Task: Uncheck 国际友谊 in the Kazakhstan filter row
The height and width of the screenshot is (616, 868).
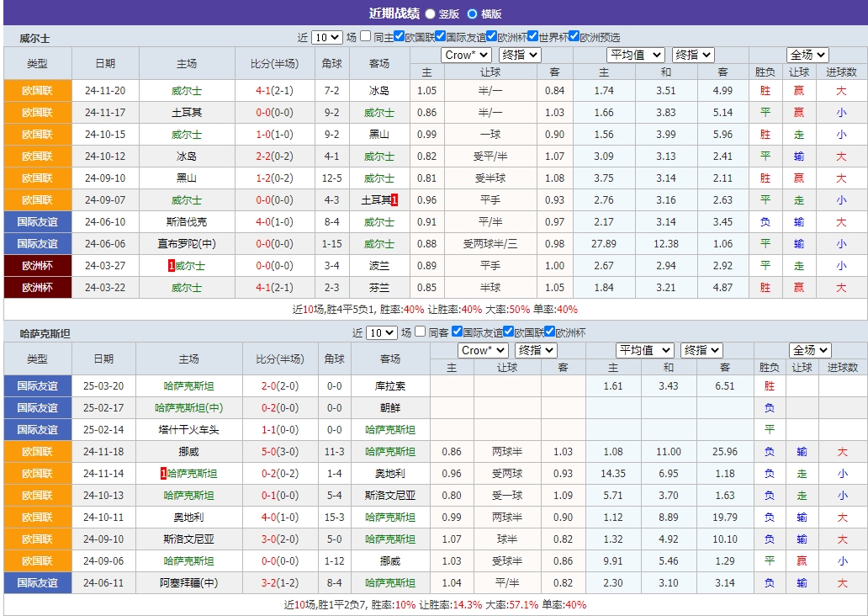Action: pyautogui.click(x=456, y=332)
